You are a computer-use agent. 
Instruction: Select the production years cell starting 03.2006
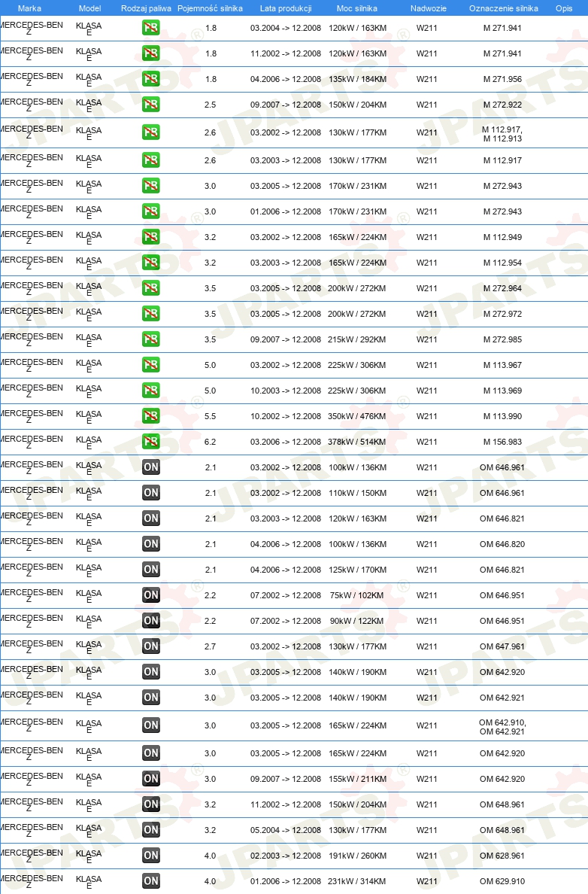coord(286,442)
